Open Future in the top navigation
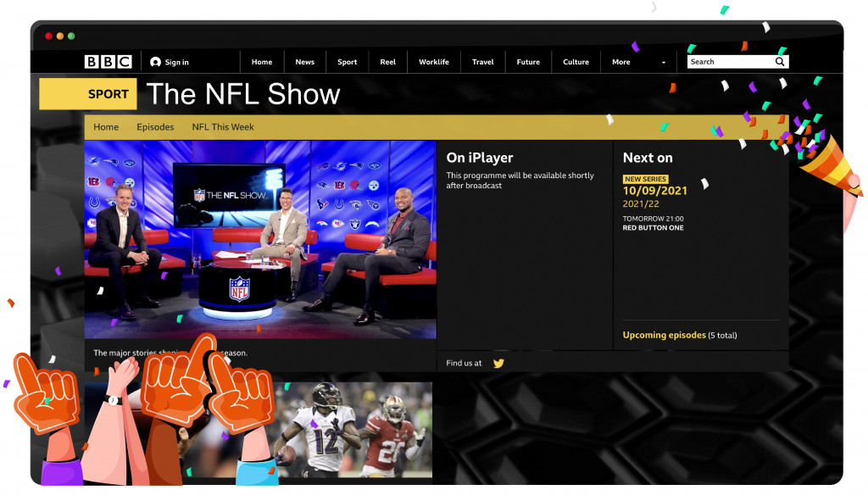 pyautogui.click(x=528, y=62)
